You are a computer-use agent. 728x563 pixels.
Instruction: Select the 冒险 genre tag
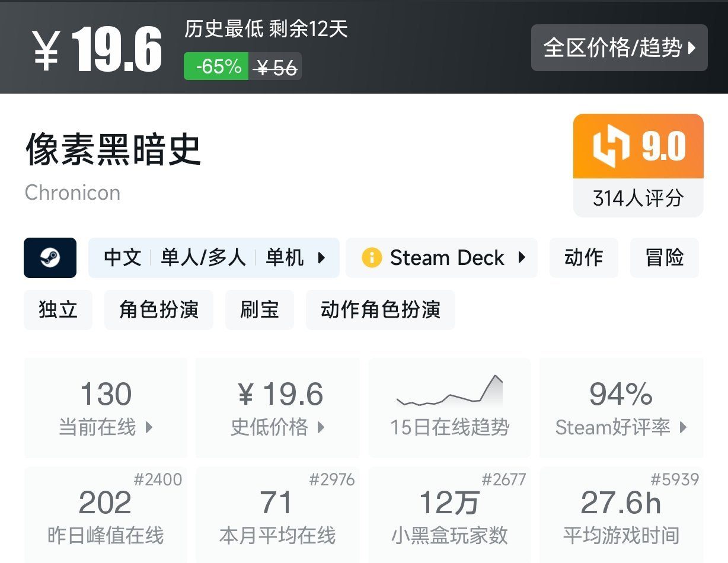pos(664,258)
